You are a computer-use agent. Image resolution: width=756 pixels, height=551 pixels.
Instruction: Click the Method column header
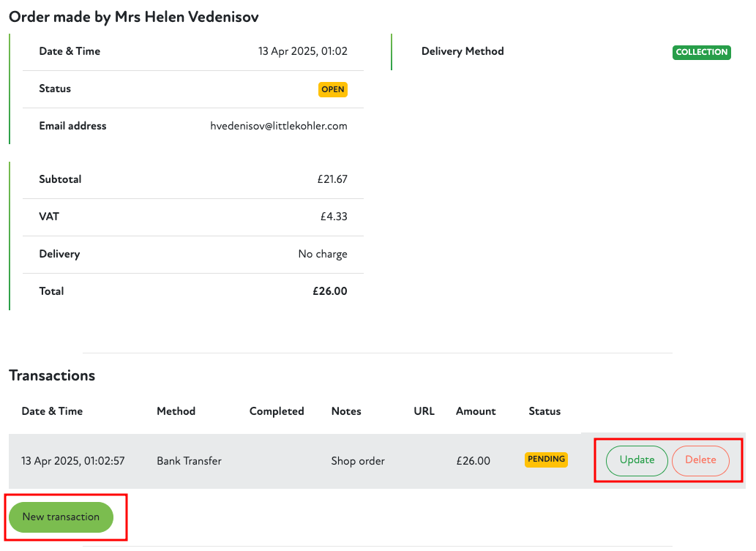176,411
